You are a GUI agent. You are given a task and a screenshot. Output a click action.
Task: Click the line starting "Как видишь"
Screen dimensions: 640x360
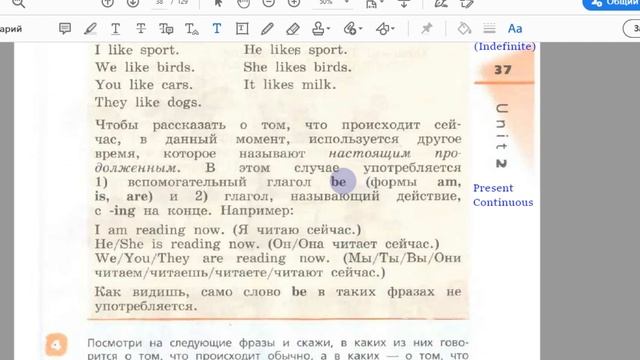click(x=278, y=292)
